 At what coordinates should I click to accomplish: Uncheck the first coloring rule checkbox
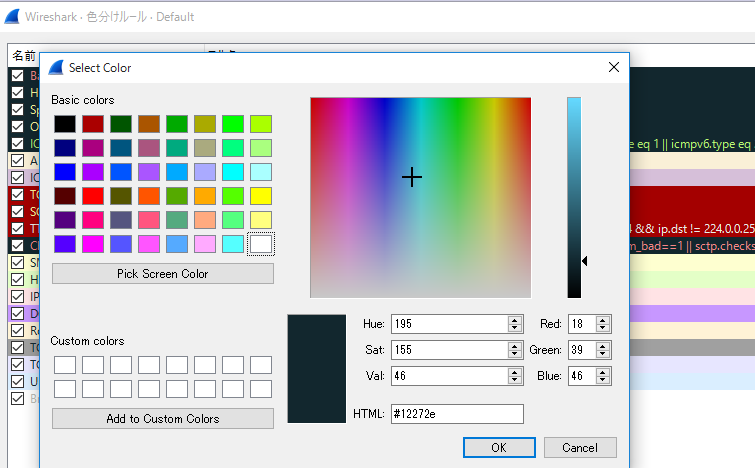coord(17,76)
